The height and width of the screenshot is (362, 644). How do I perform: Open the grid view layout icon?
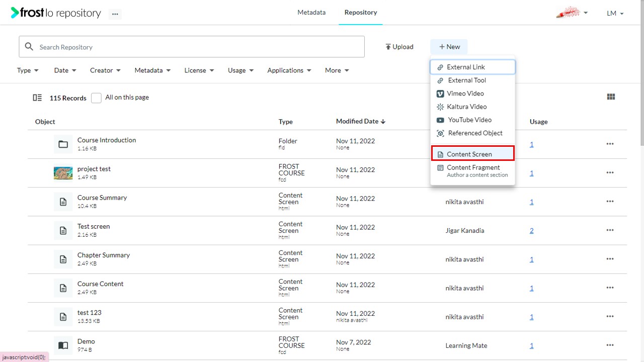click(x=611, y=97)
